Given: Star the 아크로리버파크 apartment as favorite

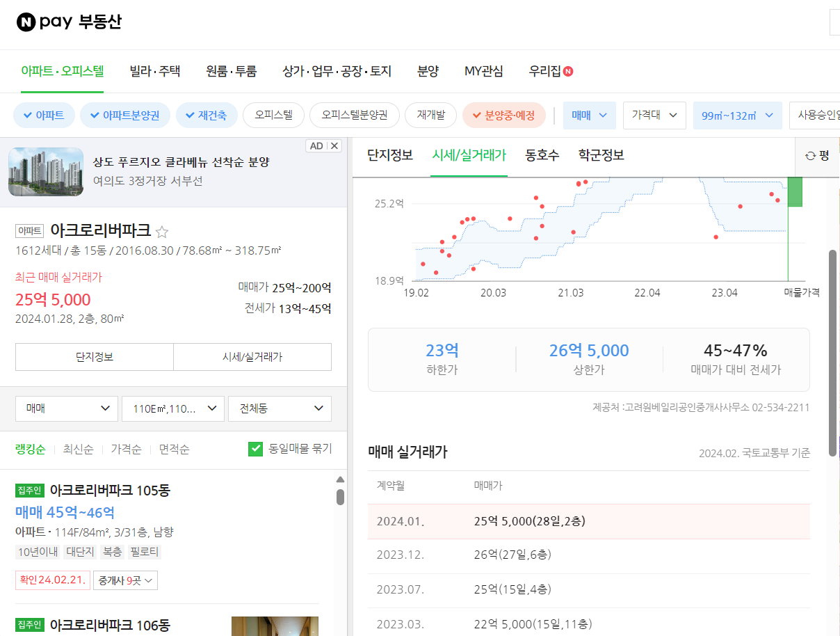Looking at the screenshot, I should tap(161, 232).
